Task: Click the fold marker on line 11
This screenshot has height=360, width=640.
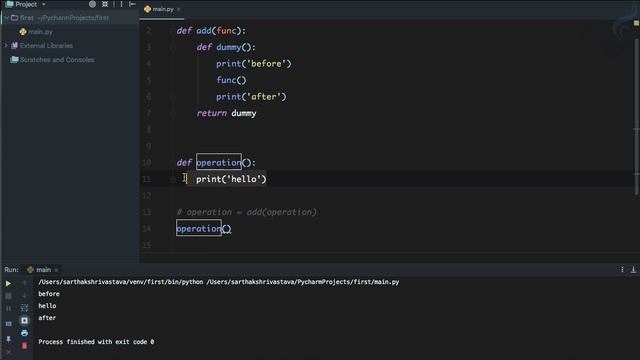Action: coord(173,179)
